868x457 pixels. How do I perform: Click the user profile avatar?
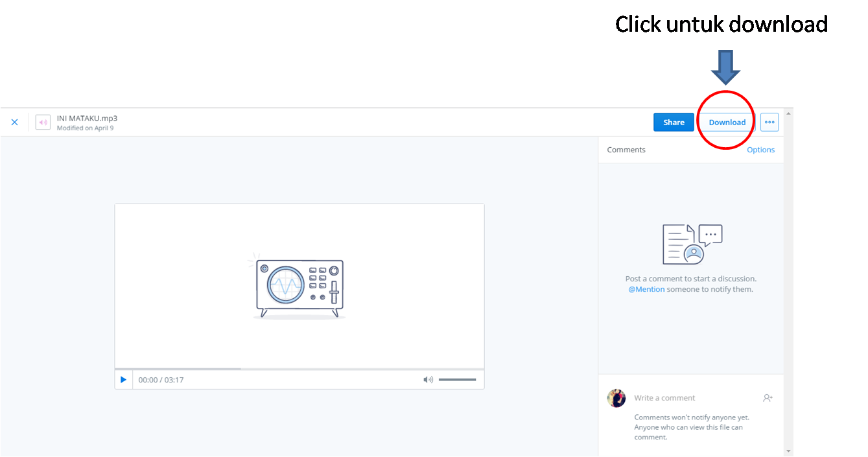click(x=616, y=398)
